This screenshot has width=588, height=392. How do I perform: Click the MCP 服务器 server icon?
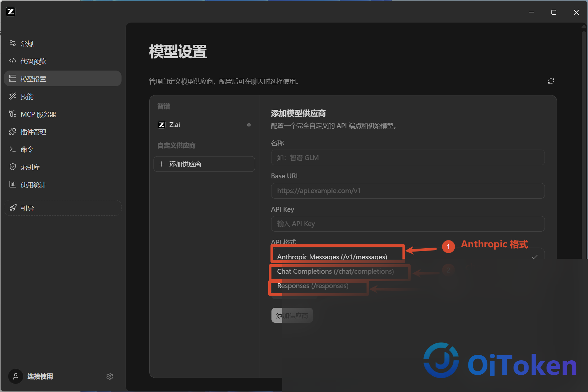[x=13, y=114]
